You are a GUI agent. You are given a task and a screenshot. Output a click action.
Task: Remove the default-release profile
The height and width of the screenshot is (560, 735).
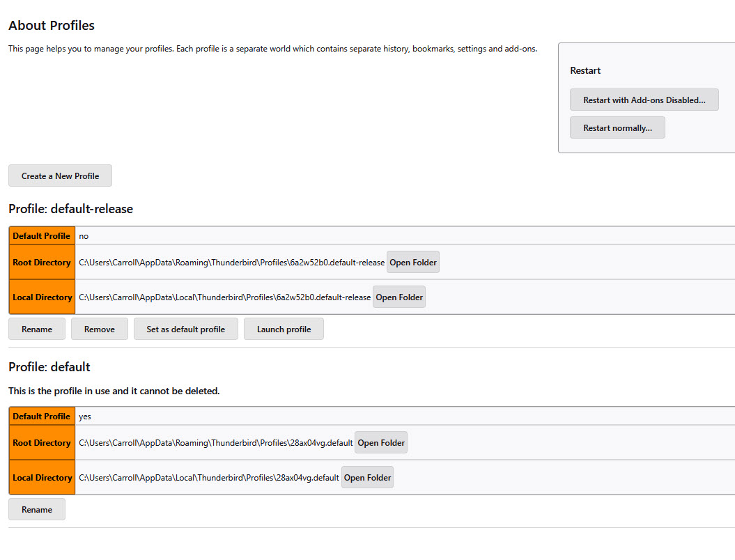tap(100, 329)
